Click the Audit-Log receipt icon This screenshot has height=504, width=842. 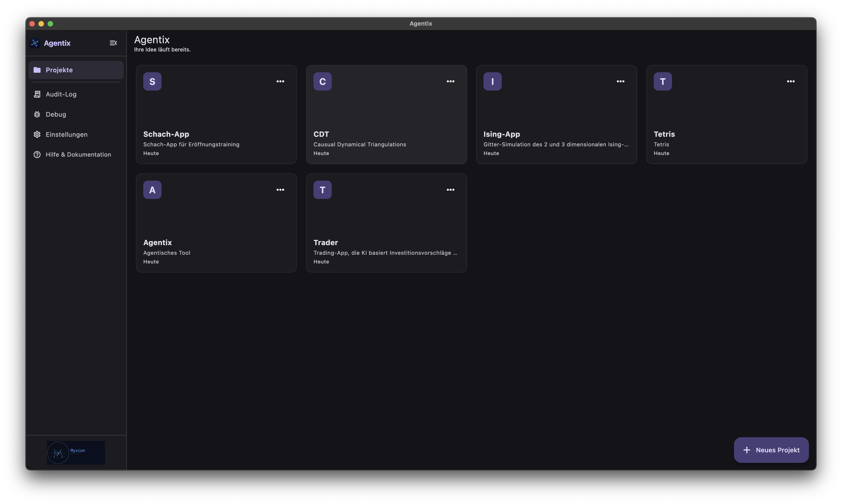pos(37,94)
